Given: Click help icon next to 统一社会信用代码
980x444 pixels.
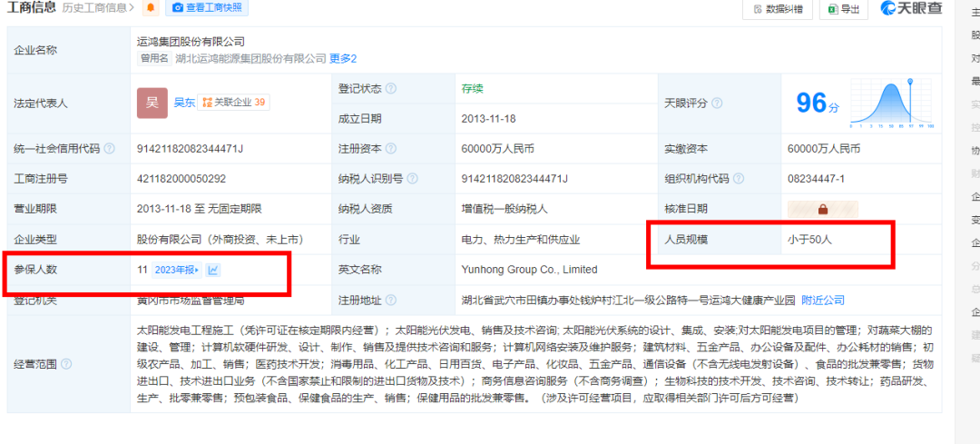Looking at the screenshot, I should click(x=110, y=149).
